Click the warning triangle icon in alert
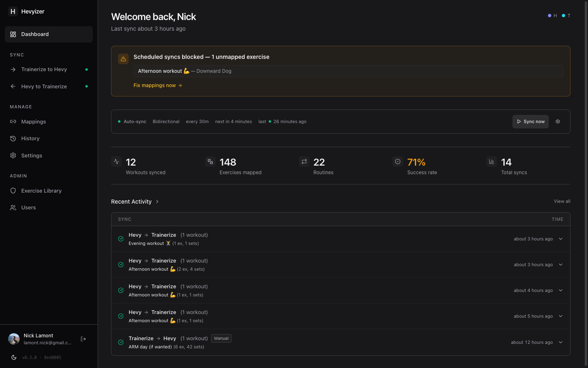 [x=123, y=59]
